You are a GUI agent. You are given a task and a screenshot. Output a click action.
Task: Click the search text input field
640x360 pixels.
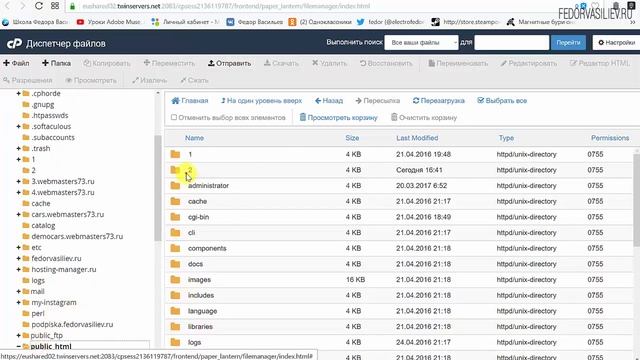pos(511,42)
